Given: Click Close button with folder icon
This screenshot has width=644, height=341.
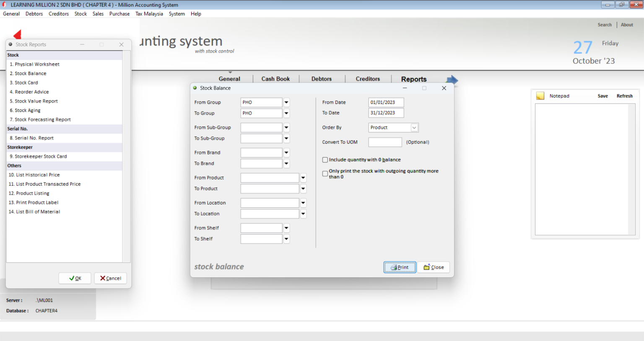Looking at the screenshot, I should tap(434, 267).
